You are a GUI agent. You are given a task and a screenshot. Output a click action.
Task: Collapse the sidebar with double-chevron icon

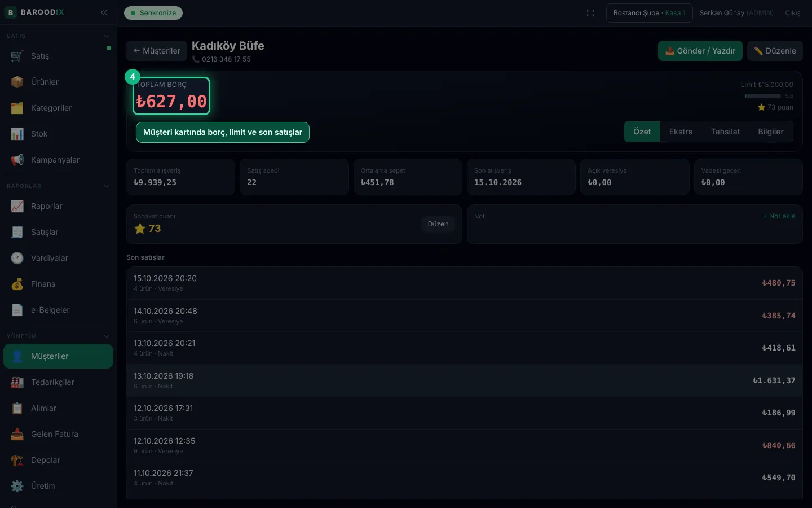tap(104, 12)
